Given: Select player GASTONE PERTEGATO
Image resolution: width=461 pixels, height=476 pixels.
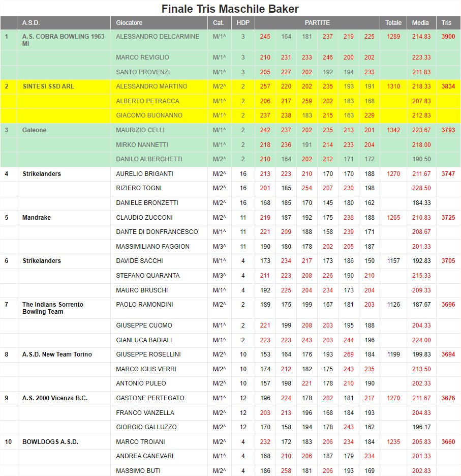Looking at the screenshot, I should point(150,398).
